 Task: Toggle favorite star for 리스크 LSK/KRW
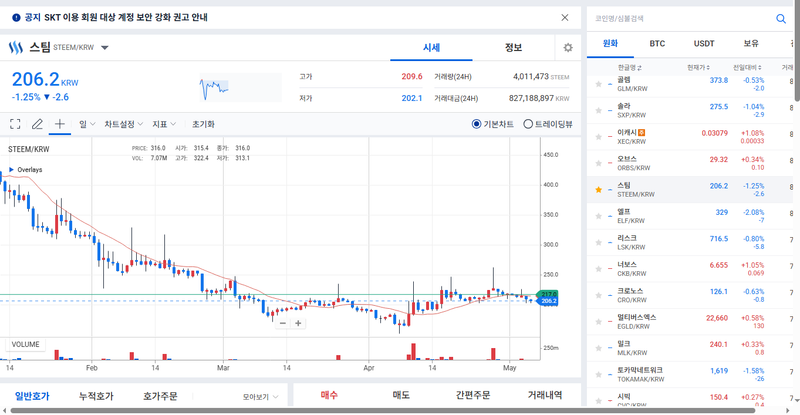[598, 242]
